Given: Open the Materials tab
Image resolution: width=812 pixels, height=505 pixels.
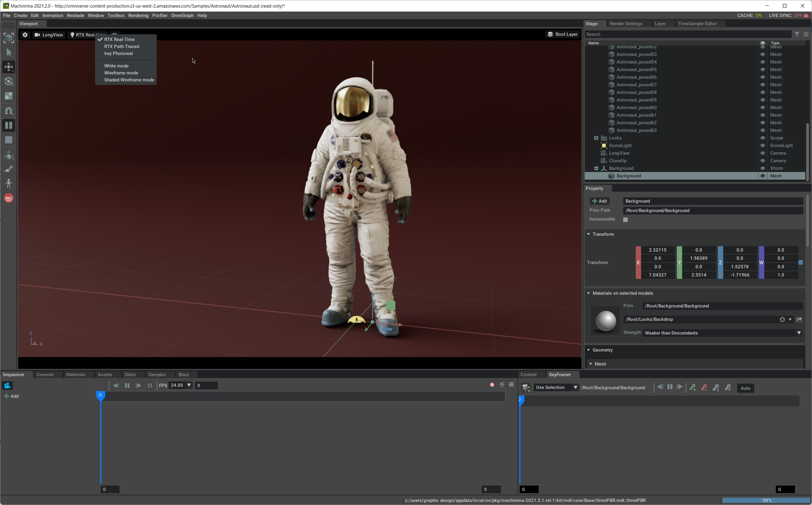Looking at the screenshot, I should (75, 375).
